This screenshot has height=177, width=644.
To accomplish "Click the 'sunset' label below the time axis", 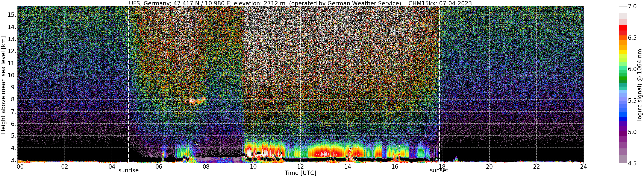I will tap(439, 171).
